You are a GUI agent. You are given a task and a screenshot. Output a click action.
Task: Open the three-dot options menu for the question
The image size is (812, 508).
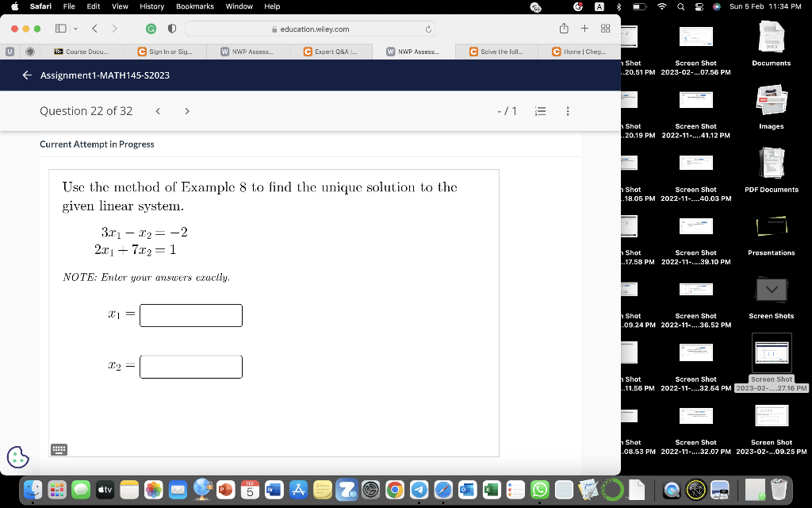(x=568, y=111)
